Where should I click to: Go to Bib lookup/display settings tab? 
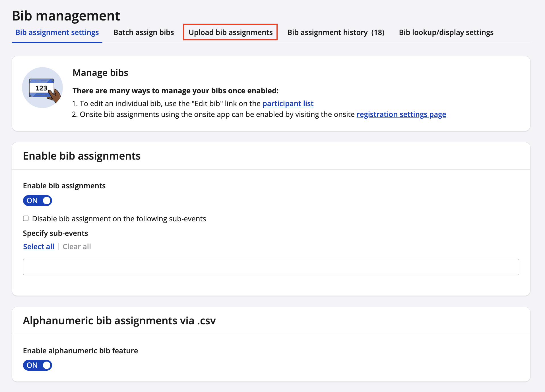[446, 32]
